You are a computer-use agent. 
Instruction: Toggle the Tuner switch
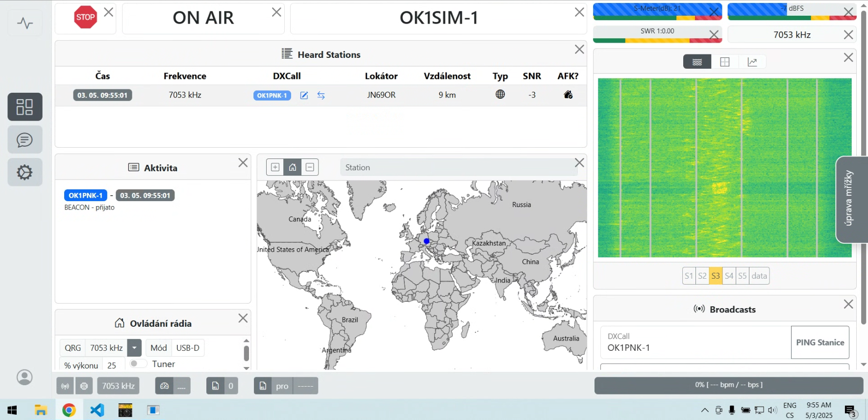pos(138,364)
